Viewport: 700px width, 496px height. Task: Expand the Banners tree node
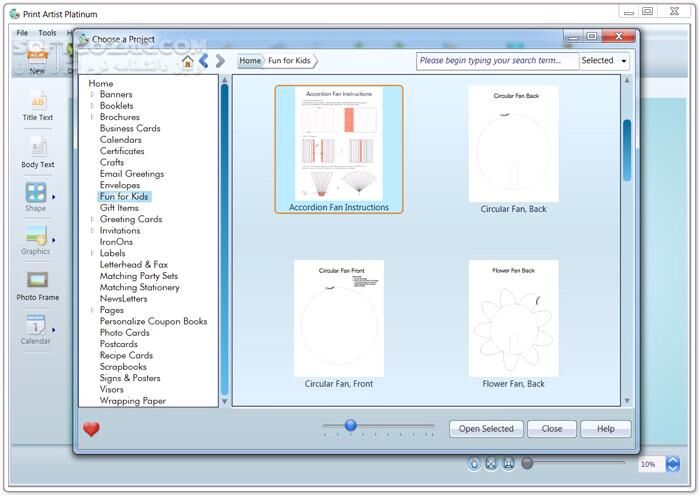93,95
